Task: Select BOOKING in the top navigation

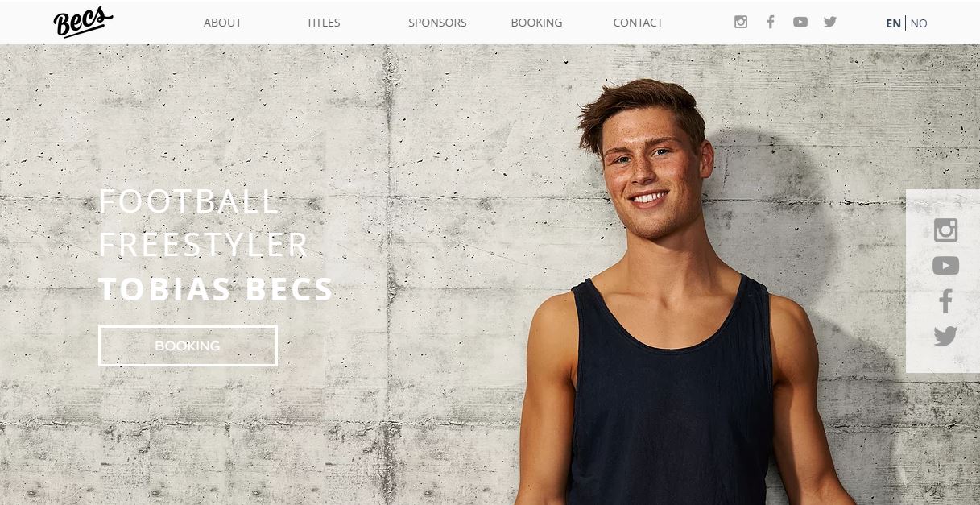Action: click(x=536, y=23)
